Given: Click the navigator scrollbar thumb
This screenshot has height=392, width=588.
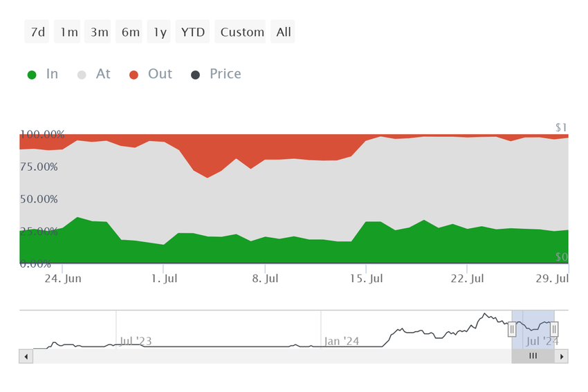Looking at the screenshot, I should pyautogui.click(x=533, y=357).
